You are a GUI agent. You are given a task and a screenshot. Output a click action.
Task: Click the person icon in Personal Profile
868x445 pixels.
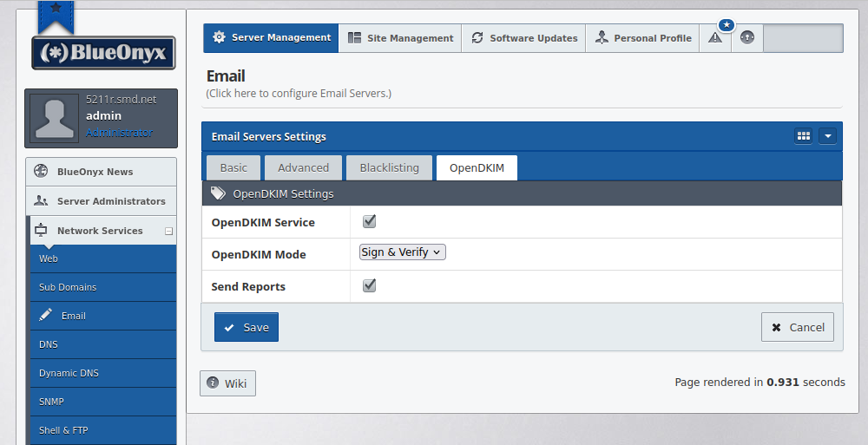(602, 37)
